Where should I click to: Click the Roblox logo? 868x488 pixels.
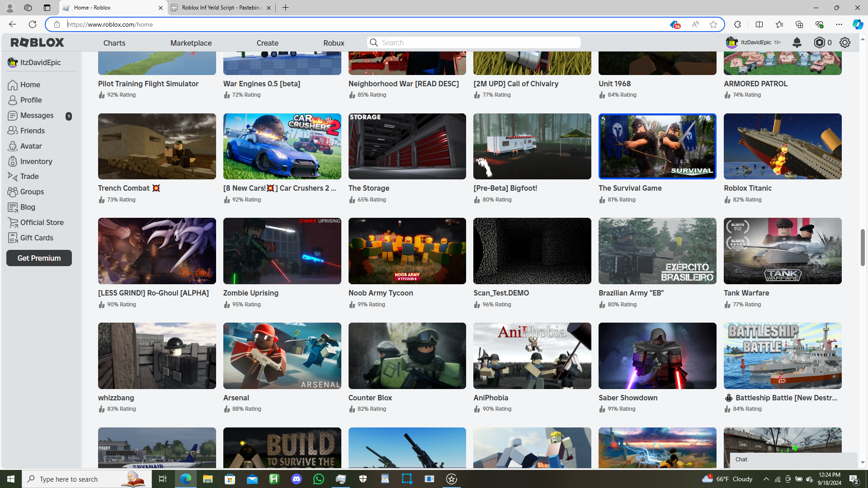(x=38, y=42)
